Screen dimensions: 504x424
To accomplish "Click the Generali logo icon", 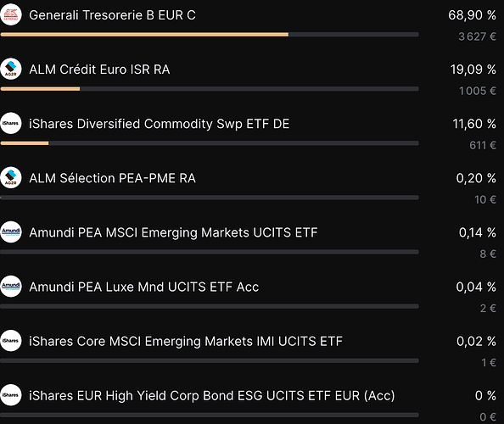I will tap(11, 14).
